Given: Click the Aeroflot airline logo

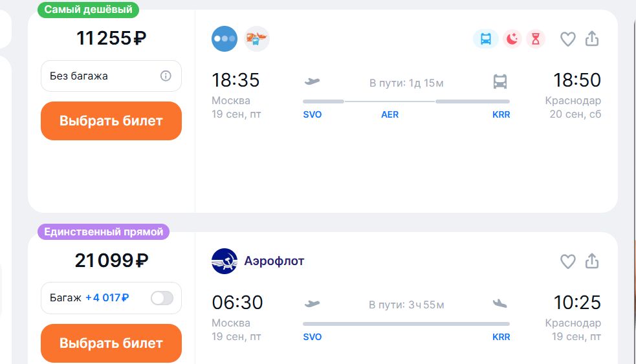Looking at the screenshot, I should (x=225, y=261).
